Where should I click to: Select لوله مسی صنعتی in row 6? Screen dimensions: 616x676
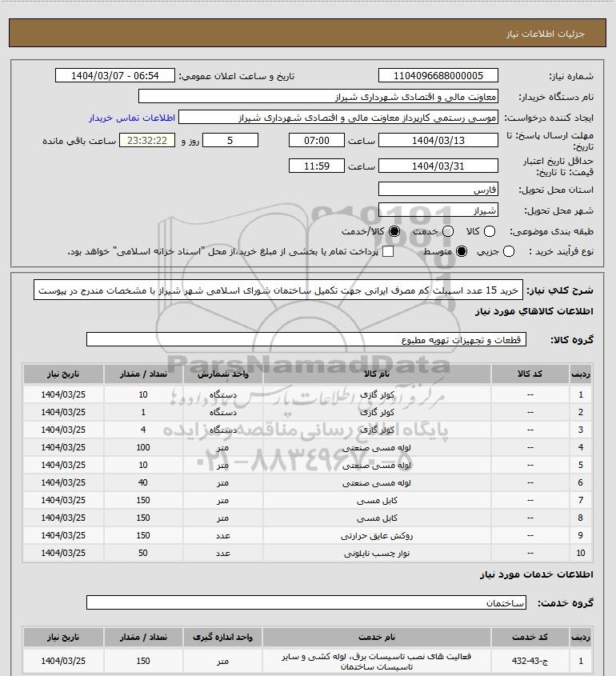coord(377,483)
